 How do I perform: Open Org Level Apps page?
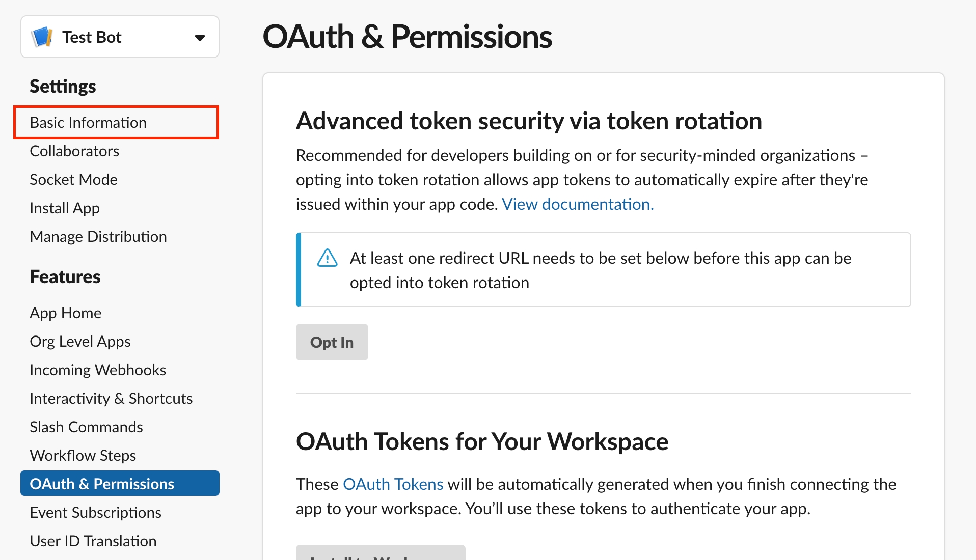80,342
